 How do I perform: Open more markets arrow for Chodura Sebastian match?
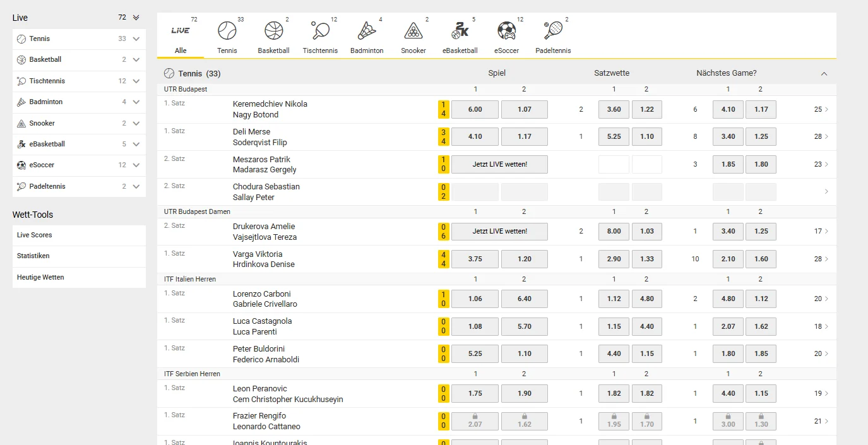pyautogui.click(x=827, y=191)
